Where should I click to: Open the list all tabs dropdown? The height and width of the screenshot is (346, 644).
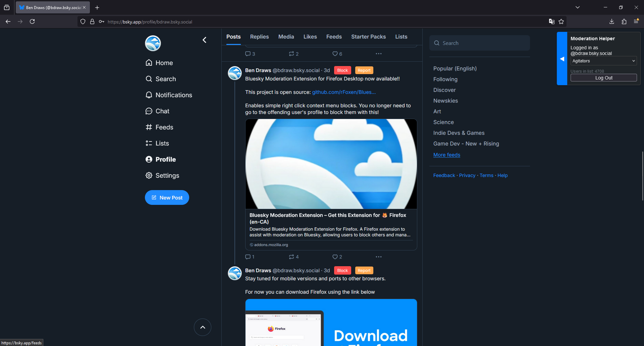(578, 7)
